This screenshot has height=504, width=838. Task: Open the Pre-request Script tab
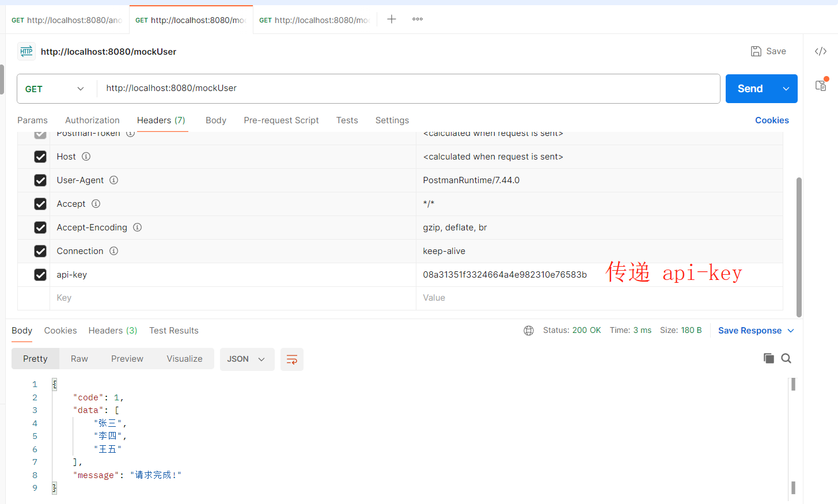[x=281, y=120]
